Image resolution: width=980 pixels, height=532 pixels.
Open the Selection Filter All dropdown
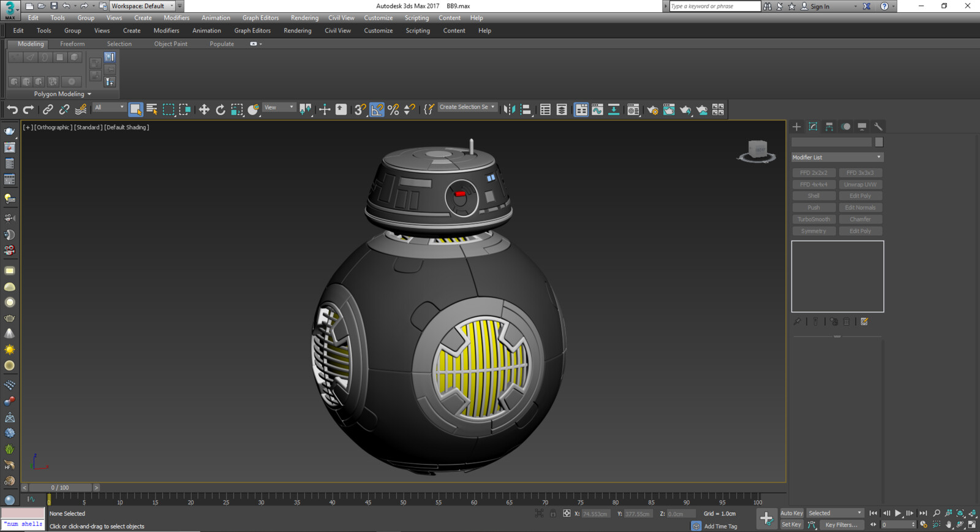[109, 107]
